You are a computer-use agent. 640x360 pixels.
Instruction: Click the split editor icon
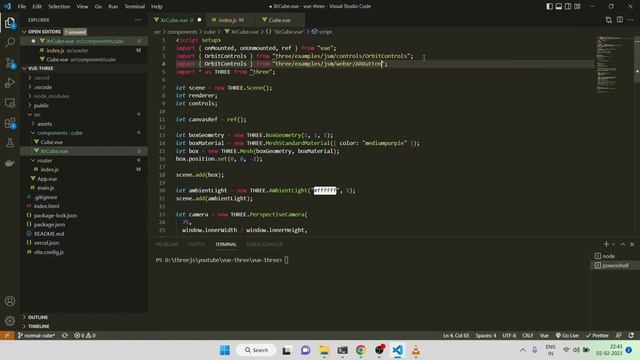[620, 20]
